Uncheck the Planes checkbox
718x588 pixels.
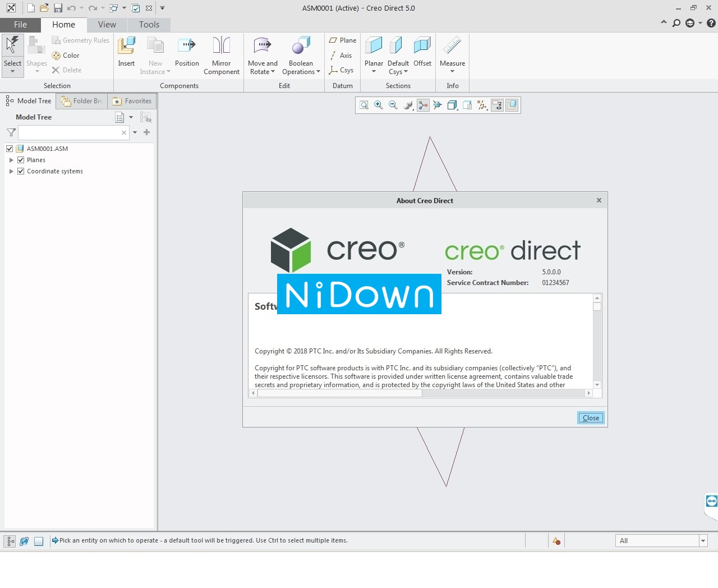coord(21,160)
